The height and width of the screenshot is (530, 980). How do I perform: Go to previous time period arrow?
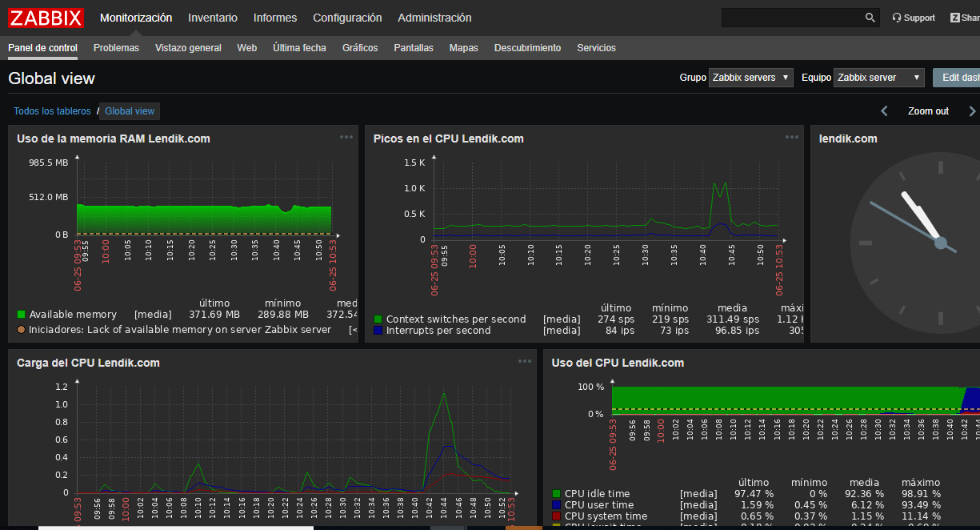tap(884, 111)
